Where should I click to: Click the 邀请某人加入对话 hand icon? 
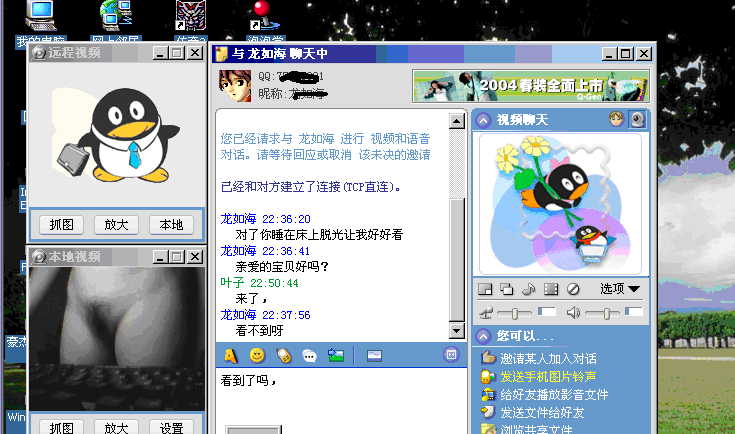488,358
